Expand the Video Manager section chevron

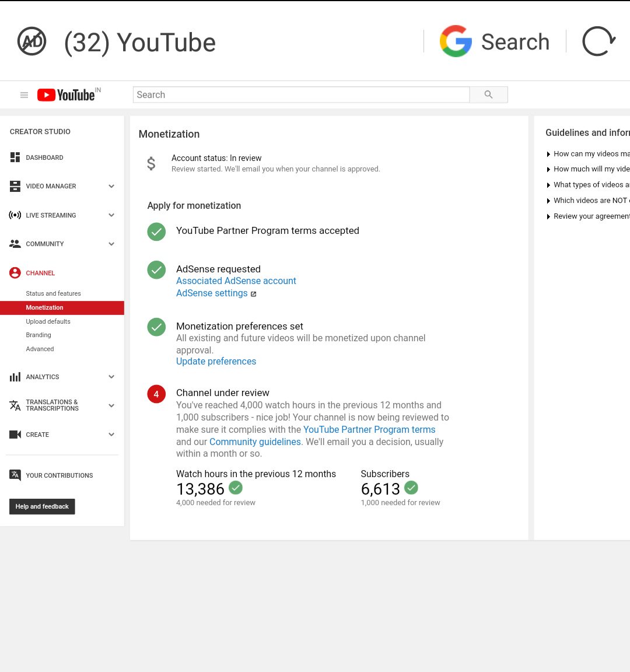point(111,186)
